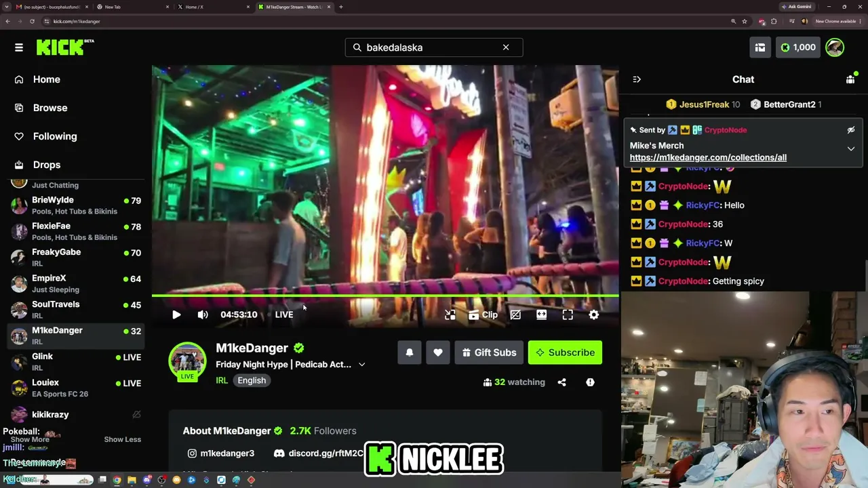This screenshot has width=868, height=488.
Task: Open the m1kedanger3 Instagram link
Action: tap(221, 453)
